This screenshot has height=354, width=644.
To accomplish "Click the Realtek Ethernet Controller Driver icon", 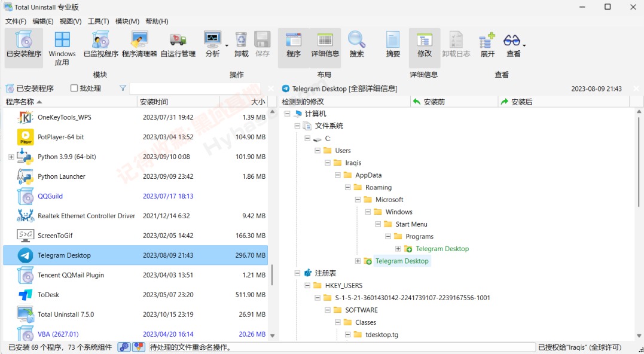I will point(26,216).
